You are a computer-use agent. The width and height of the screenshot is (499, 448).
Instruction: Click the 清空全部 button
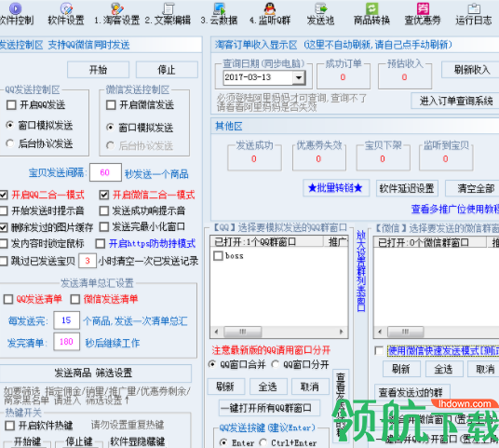473,188
